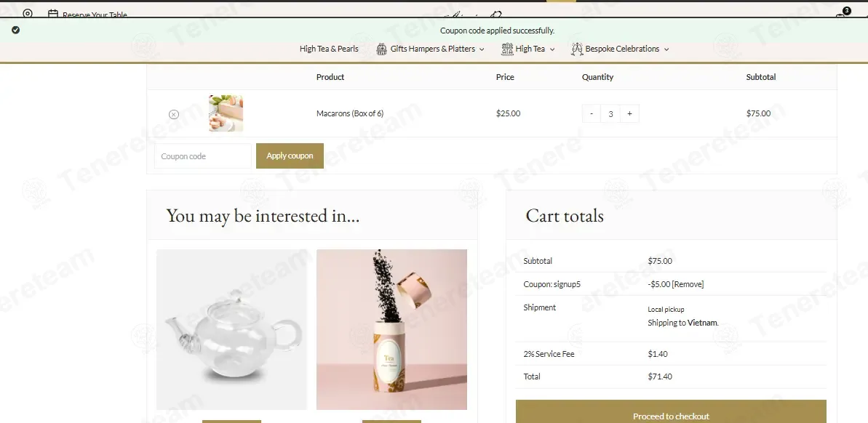868x423 pixels.
Task: Click the $71.40 total amount
Action: [660, 376]
